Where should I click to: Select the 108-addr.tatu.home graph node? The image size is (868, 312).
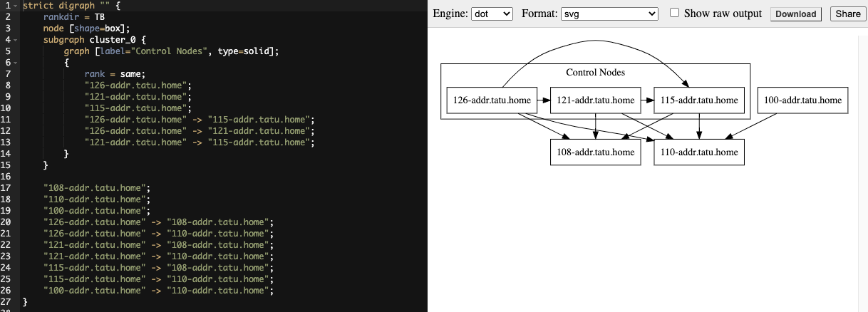tap(595, 152)
